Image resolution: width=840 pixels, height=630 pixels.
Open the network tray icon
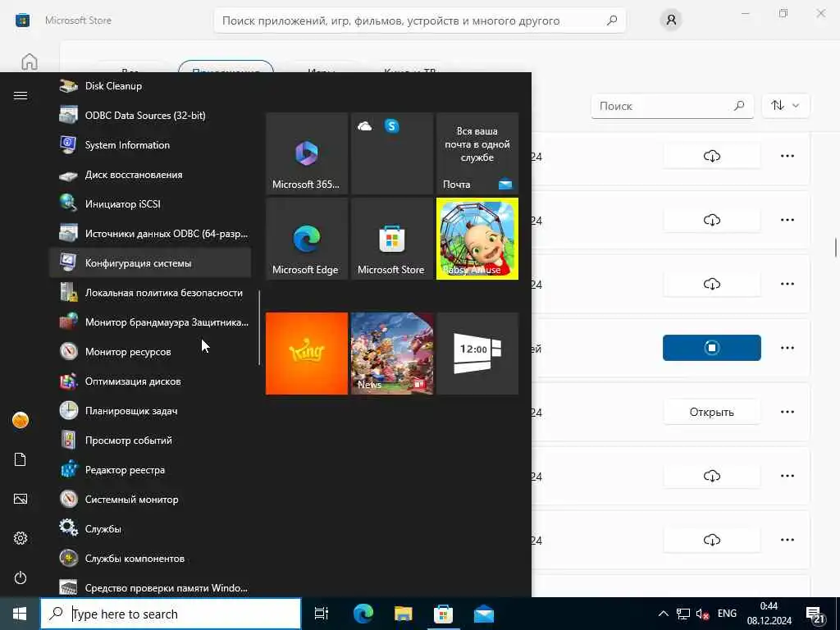coord(683,614)
